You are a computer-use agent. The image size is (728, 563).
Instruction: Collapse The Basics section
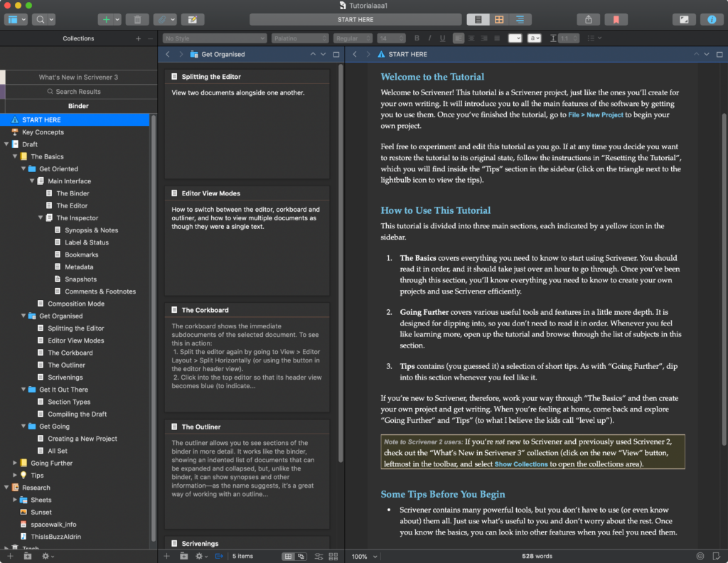click(15, 156)
